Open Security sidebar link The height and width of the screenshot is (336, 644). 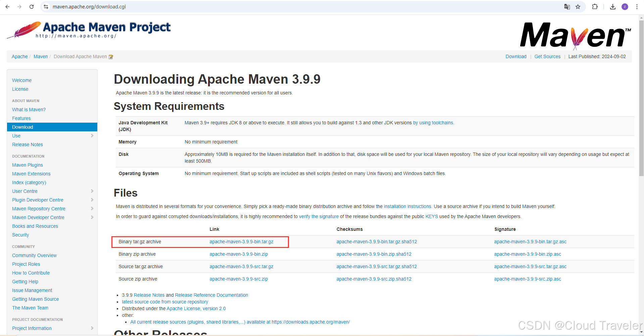(x=20, y=235)
